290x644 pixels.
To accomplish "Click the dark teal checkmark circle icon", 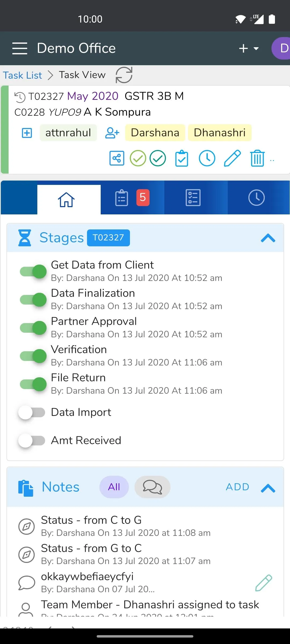I will coord(158,158).
